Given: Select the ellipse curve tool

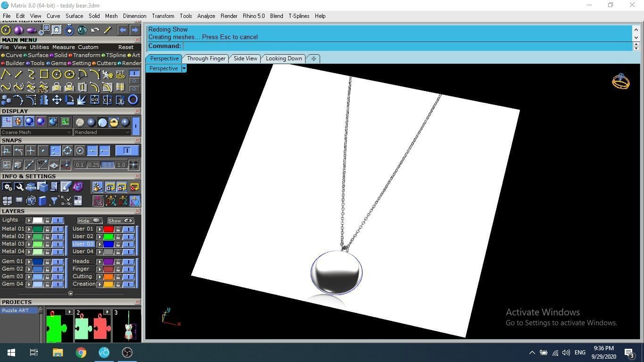Looking at the screenshot, I should 69,74.
